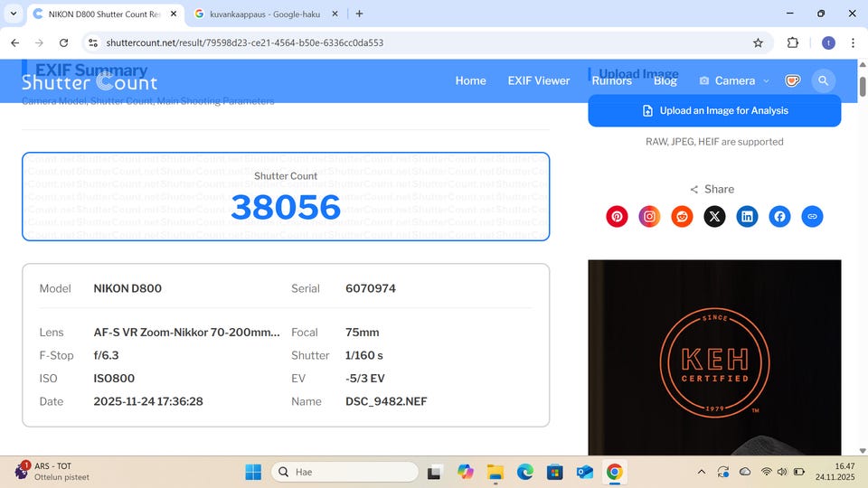Open the EXIF Viewer page
Viewport: 868px width, 488px height.
coord(539,80)
